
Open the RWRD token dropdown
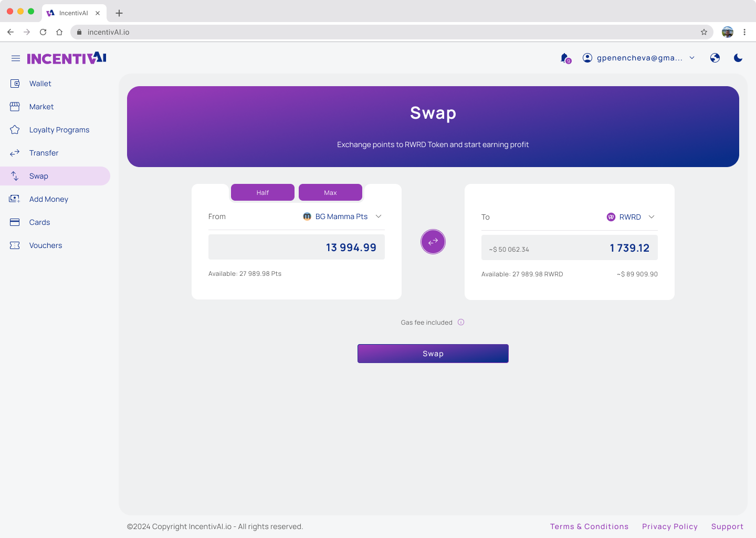pyautogui.click(x=631, y=217)
